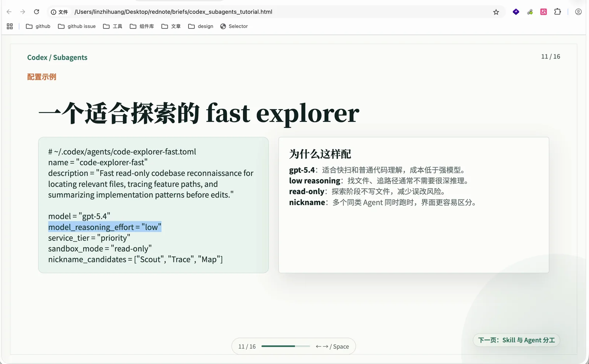Image resolution: width=589 pixels, height=364 pixels.
Task: Click the highlighted model_reasoning_effort line
Action: (x=105, y=227)
